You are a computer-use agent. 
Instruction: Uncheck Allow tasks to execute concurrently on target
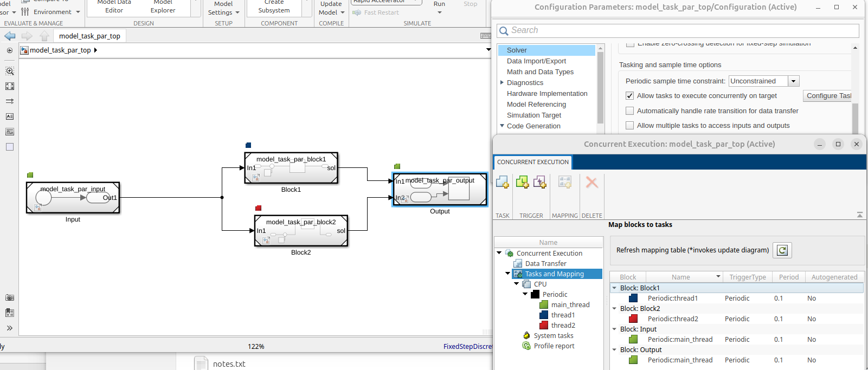click(629, 96)
